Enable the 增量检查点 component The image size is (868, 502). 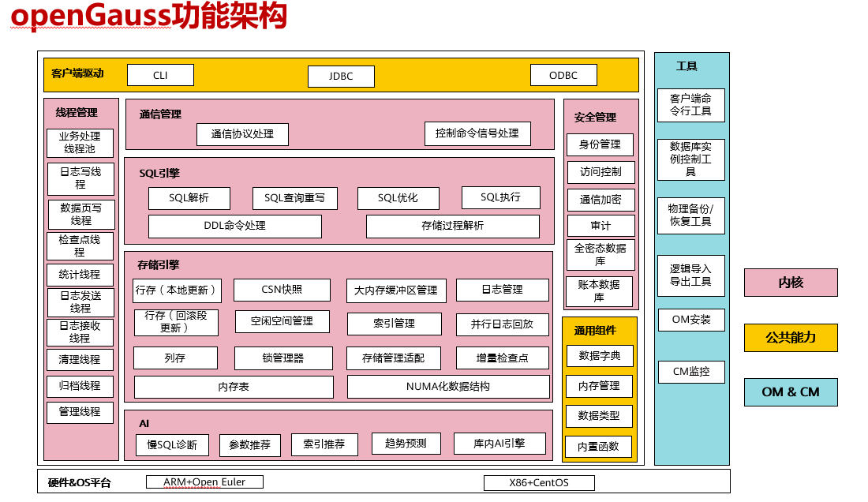pyautogui.click(x=503, y=358)
